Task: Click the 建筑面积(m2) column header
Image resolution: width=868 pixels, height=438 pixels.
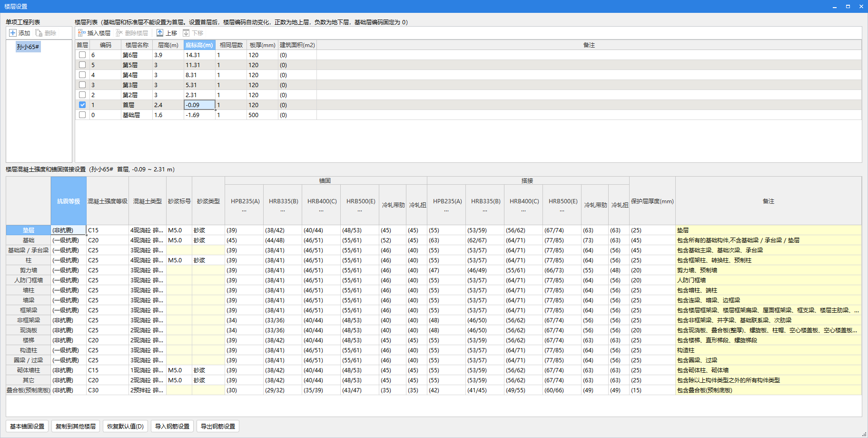Action: click(297, 45)
